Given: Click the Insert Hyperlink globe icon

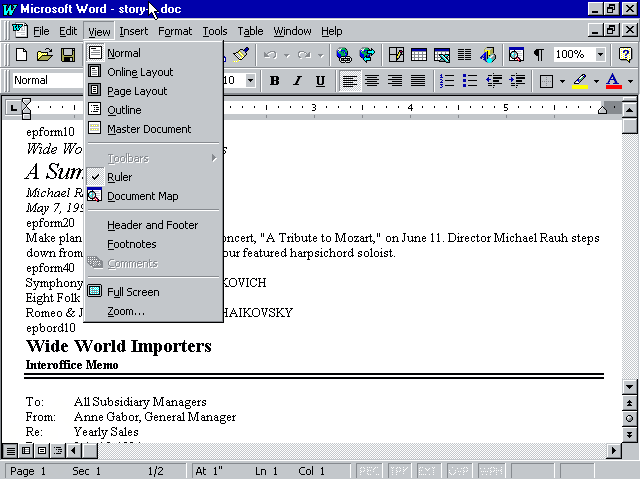Looking at the screenshot, I should coord(344,54).
